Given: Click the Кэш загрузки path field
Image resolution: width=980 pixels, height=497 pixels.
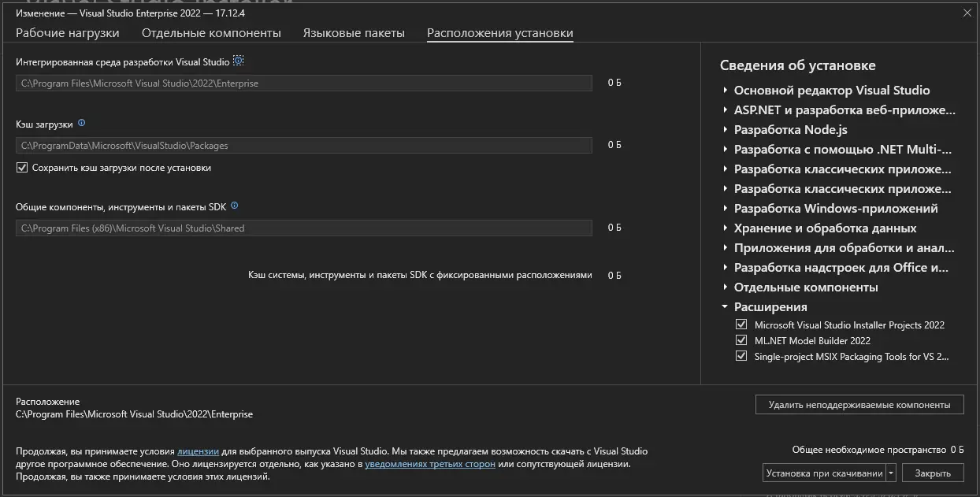Looking at the screenshot, I should point(303,146).
